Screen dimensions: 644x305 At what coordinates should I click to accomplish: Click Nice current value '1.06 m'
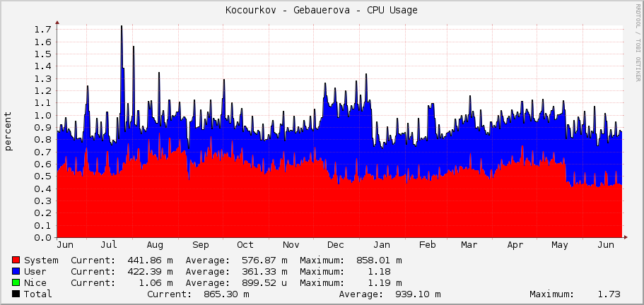coord(156,283)
